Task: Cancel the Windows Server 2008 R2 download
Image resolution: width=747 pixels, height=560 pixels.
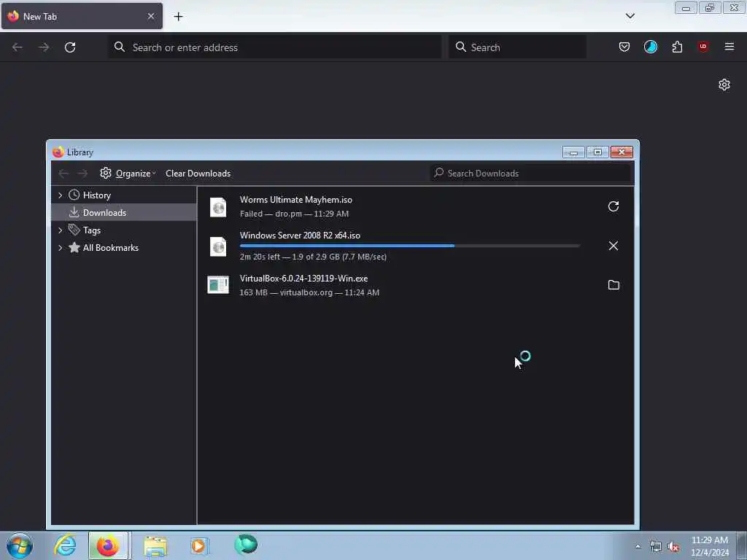Action: click(613, 246)
